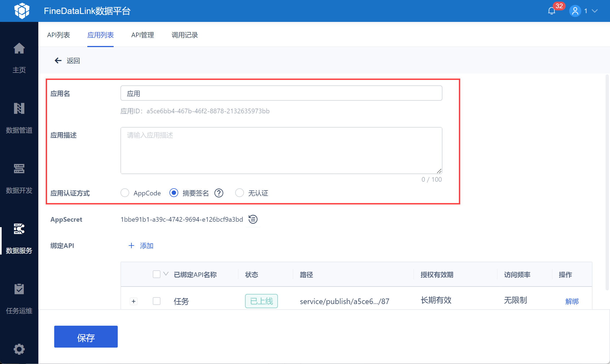Open the 数据管道 pipeline sidebar icon
This screenshot has height=364, width=610.
click(x=19, y=109)
